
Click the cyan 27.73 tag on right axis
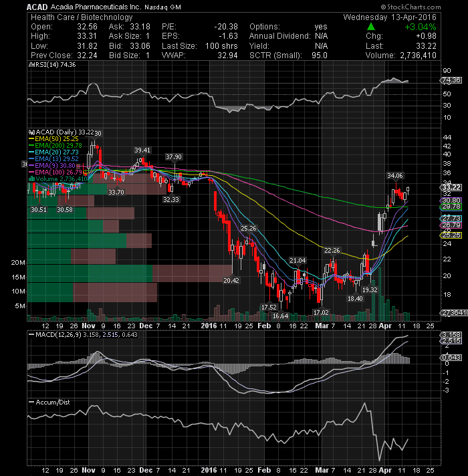[451, 218]
